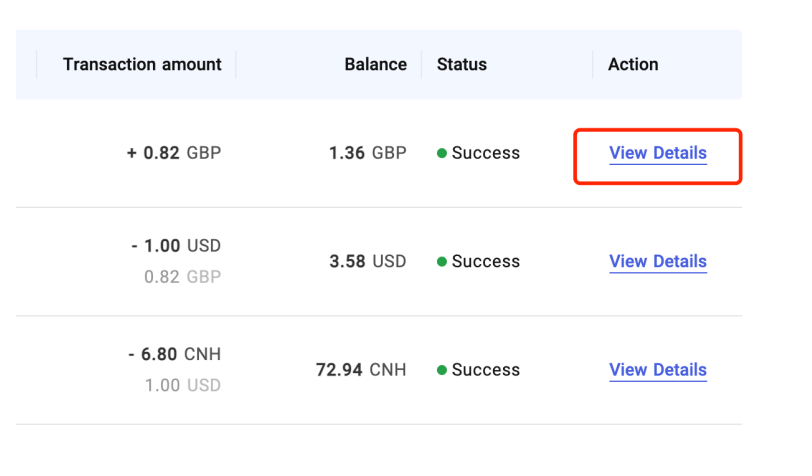Viewport: 812px width, 476px height.
Task: Click the gray 1.00 USD converted amount under 6.80 CNH
Action: [x=183, y=385]
